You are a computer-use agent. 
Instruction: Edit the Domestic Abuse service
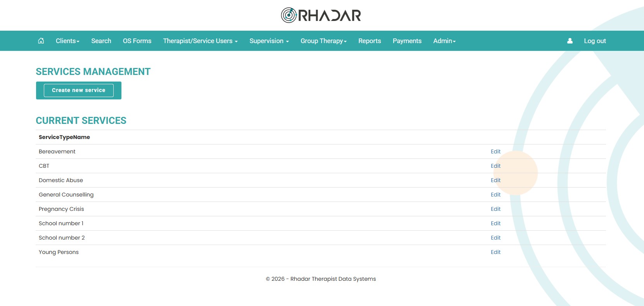495,180
